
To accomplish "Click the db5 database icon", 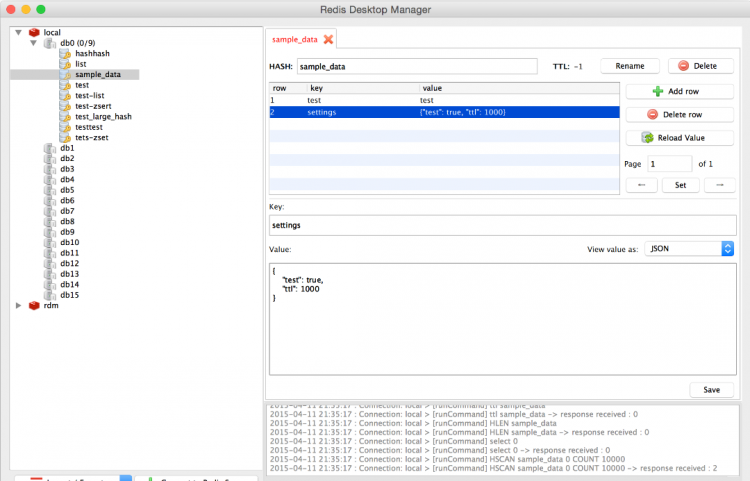I will coord(50,190).
